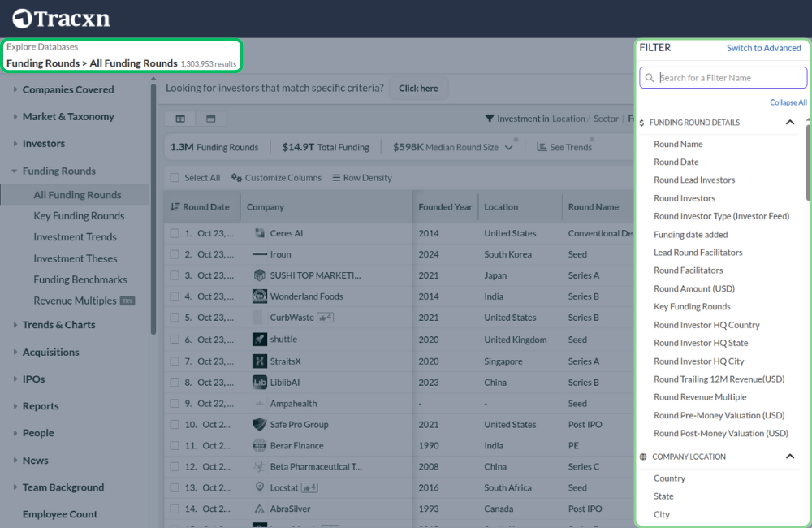812x528 pixels.
Task: Open Customize Columns settings
Action: pos(238,177)
